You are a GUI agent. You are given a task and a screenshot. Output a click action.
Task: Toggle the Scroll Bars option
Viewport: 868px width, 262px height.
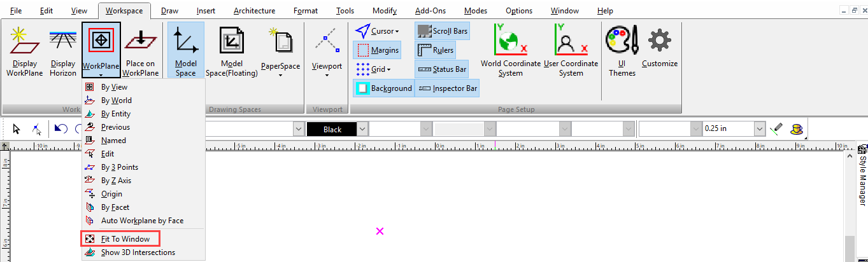coord(442,31)
